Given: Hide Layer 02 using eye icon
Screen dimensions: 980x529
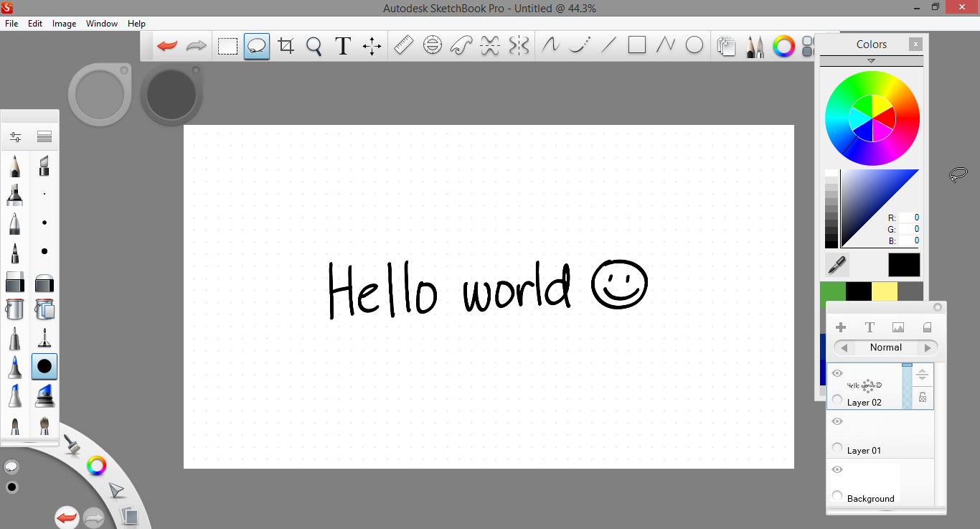Looking at the screenshot, I should (x=837, y=373).
